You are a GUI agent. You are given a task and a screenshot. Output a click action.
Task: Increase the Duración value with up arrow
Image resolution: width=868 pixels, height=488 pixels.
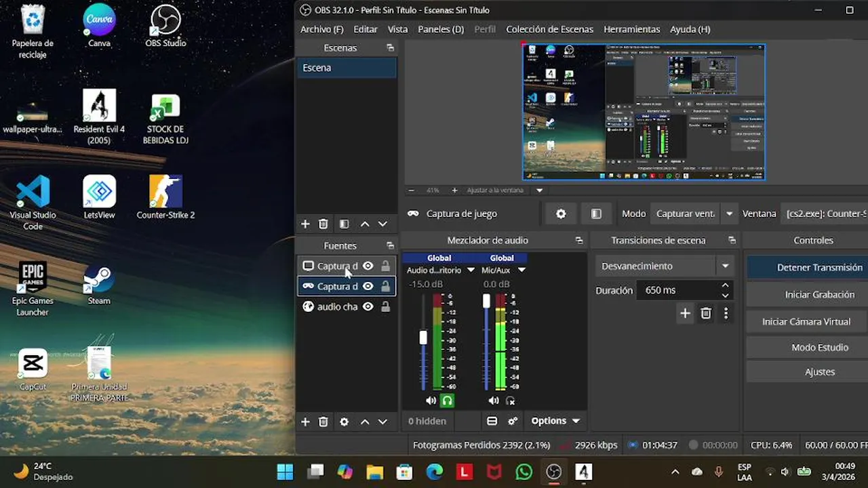(725, 285)
